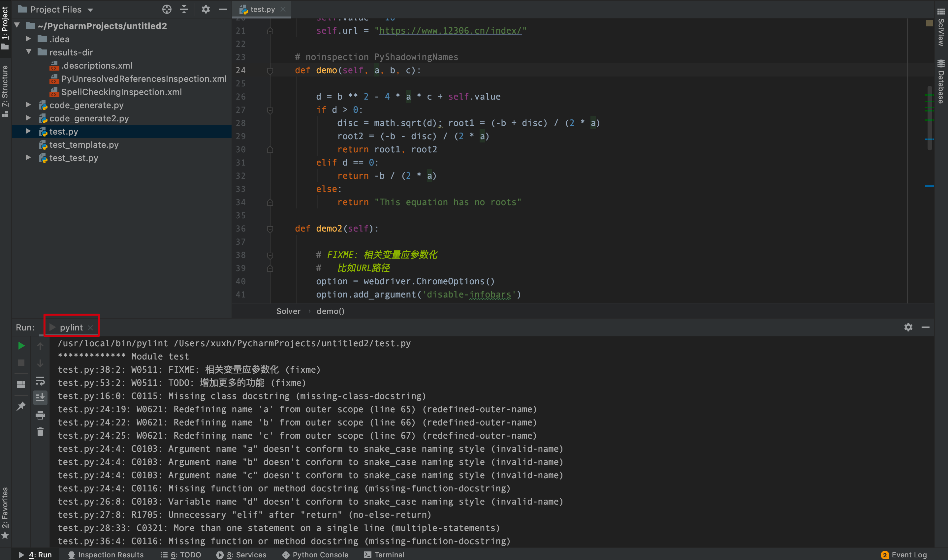Click the inspection status indicator square
Viewport: 948px width, 560px height.
click(x=929, y=23)
